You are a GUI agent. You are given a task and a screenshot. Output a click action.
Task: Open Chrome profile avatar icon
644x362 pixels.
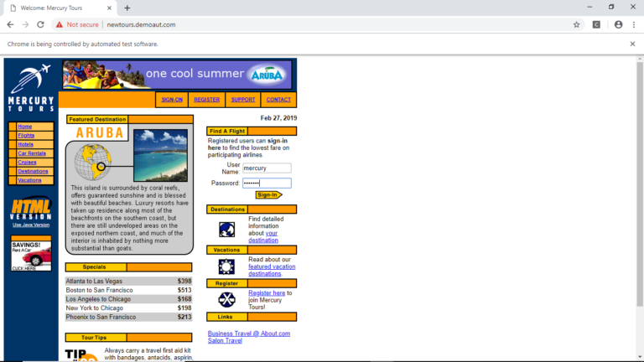point(618,24)
